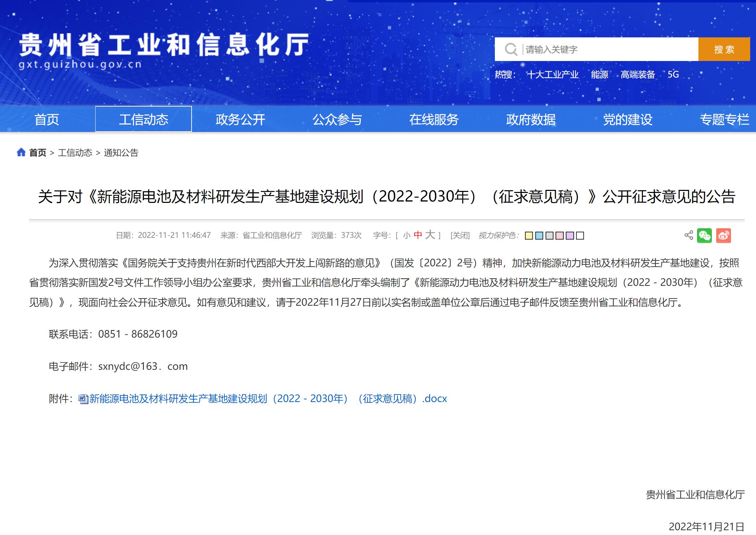
Task: Select the pink eye-protection color
Action: point(560,236)
